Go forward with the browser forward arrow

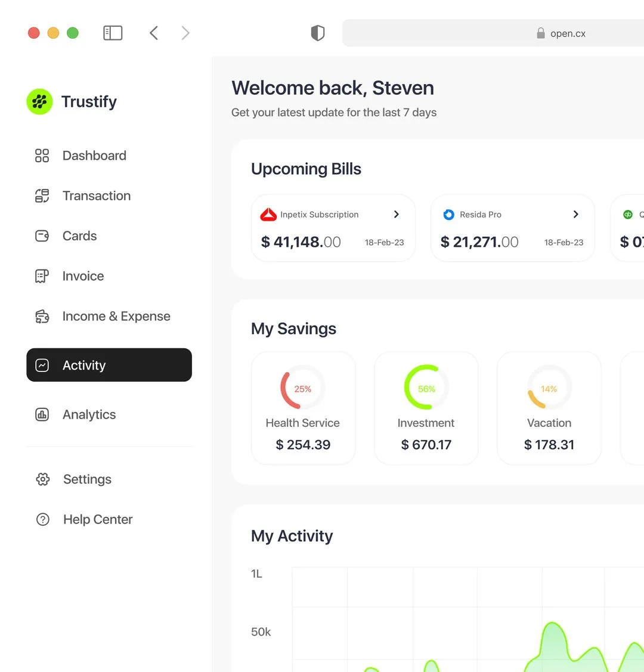click(x=185, y=33)
